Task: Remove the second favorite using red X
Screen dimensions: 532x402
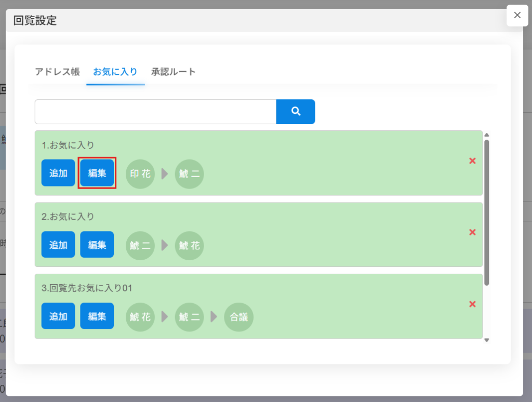Action: tap(472, 232)
